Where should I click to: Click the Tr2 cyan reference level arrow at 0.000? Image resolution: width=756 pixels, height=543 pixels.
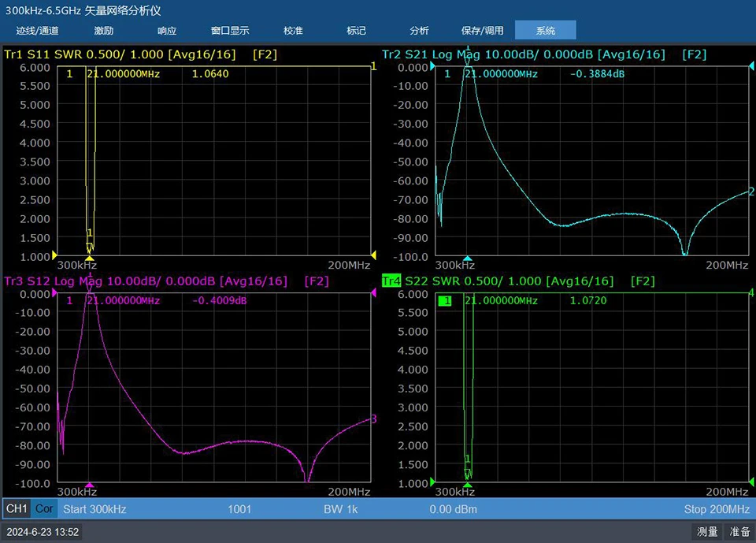point(432,67)
